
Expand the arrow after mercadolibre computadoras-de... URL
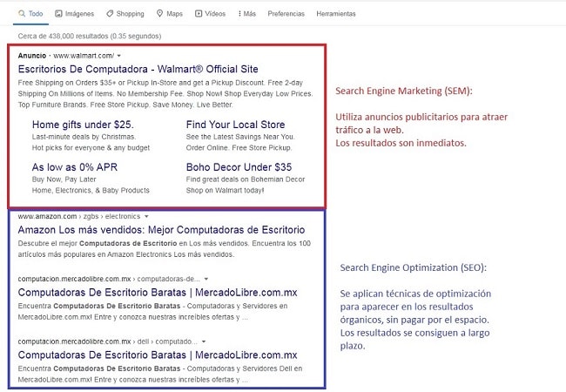(x=206, y=279)
